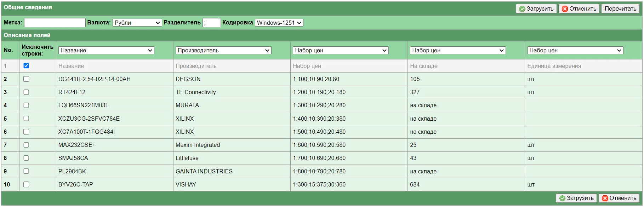Click the top Загрузить button

[536, 9]
